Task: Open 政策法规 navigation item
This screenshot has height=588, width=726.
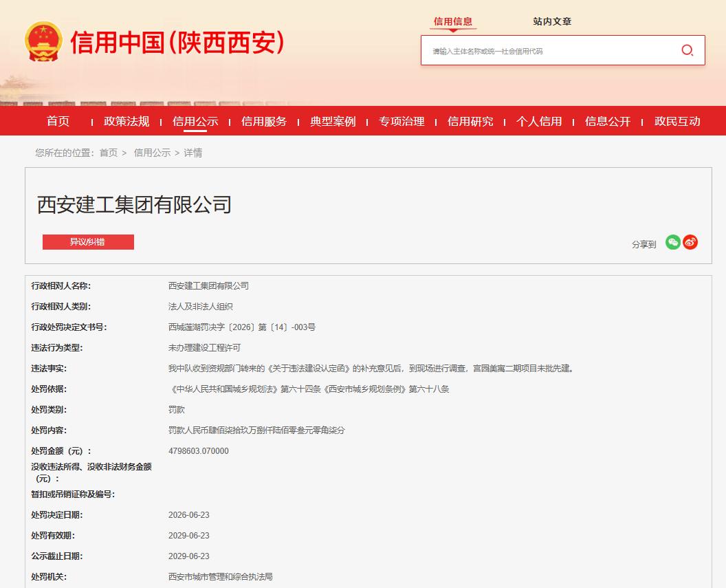Action: pos(126,121)
